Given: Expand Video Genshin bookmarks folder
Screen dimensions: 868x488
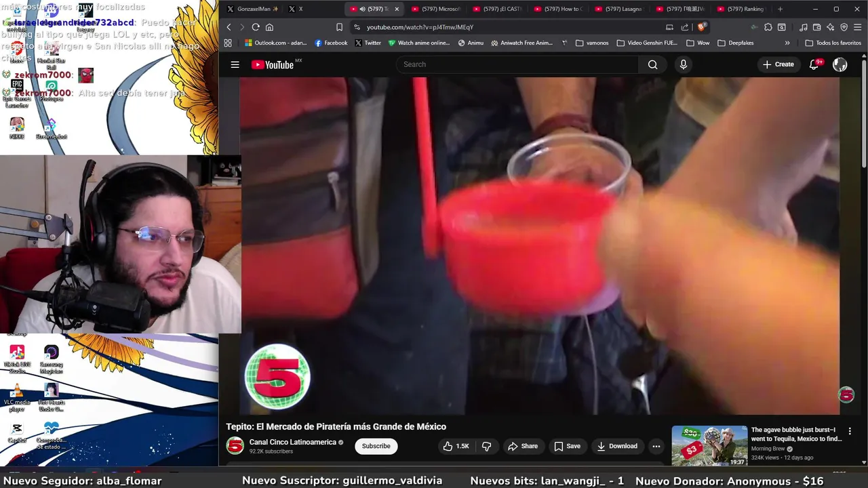Looking at the screenshot, I should point(647,43).
